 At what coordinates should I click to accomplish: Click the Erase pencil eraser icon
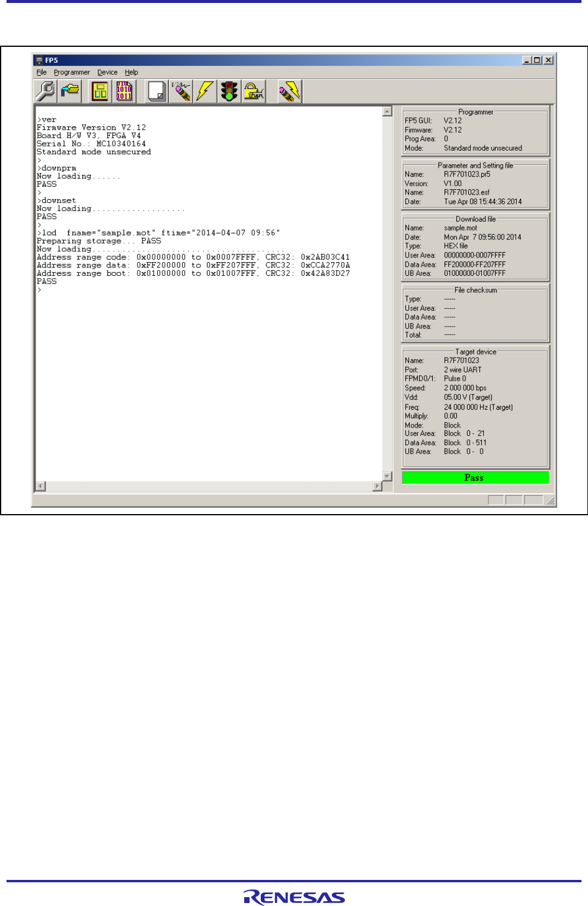[181, 91]
